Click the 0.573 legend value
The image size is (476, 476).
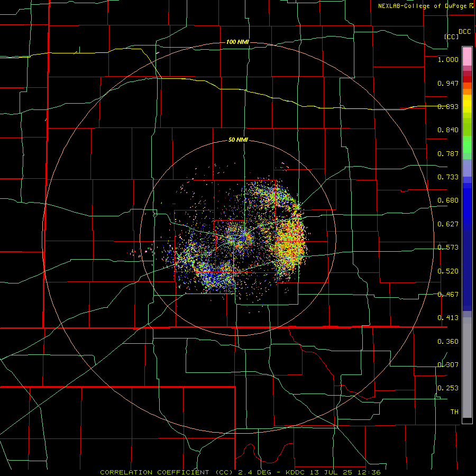(x=448, y=248)
